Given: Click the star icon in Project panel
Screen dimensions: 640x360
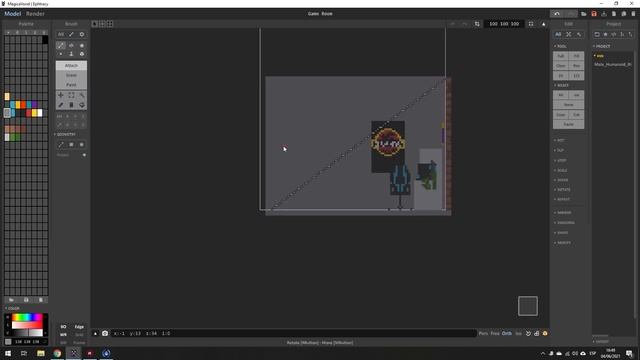Looking at the screenshot, I should point(606,34).
